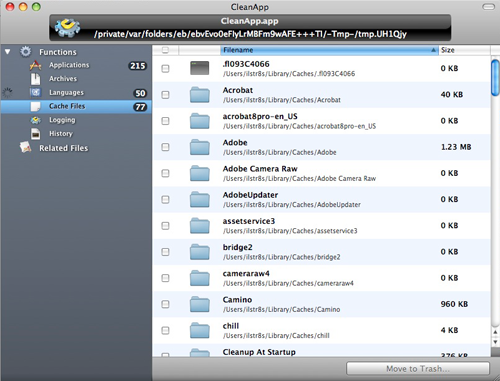Click the vertical scrollbar thumb
Image resolution: width=500 pixels, height=381 pixels.
(495, 77)
